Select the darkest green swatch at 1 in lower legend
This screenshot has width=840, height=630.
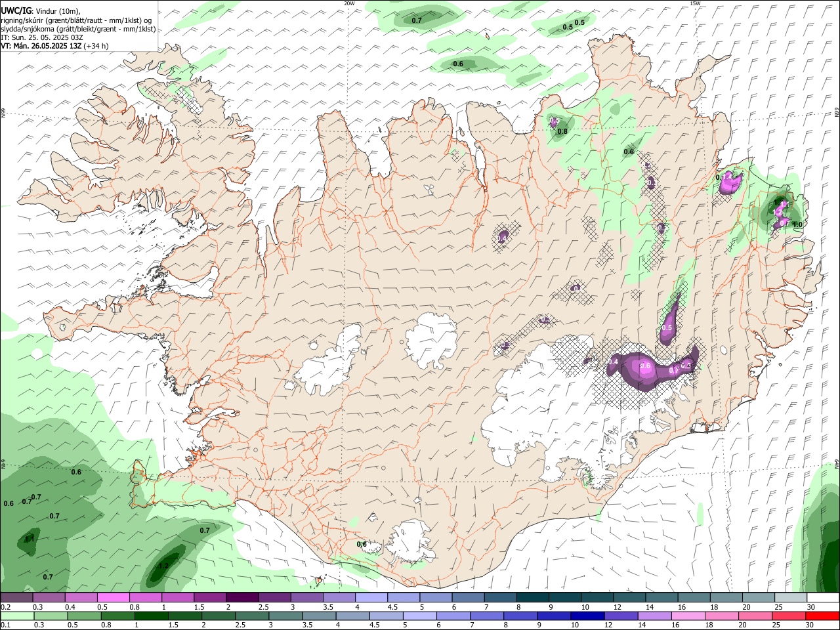coord(151,616)
